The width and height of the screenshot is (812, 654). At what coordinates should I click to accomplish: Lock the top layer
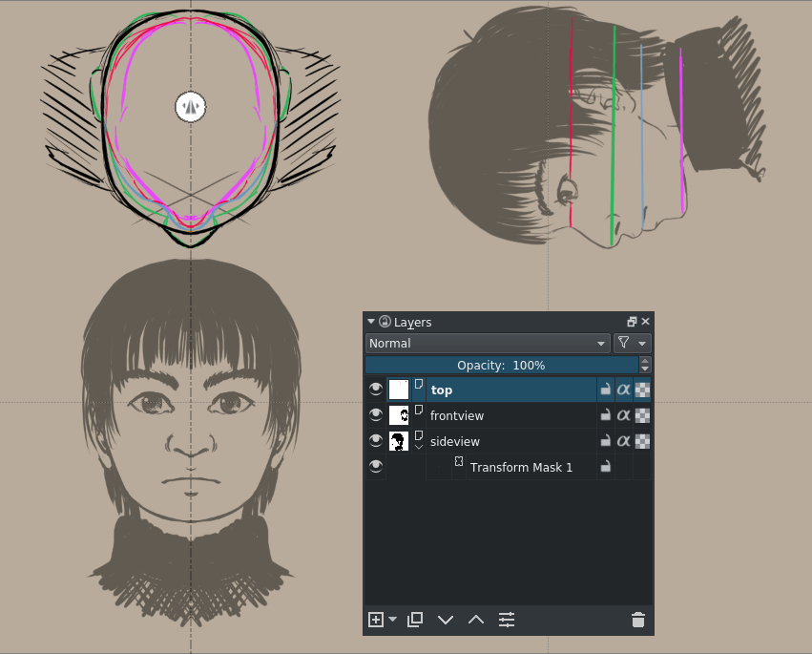click(x=607, y=390)
